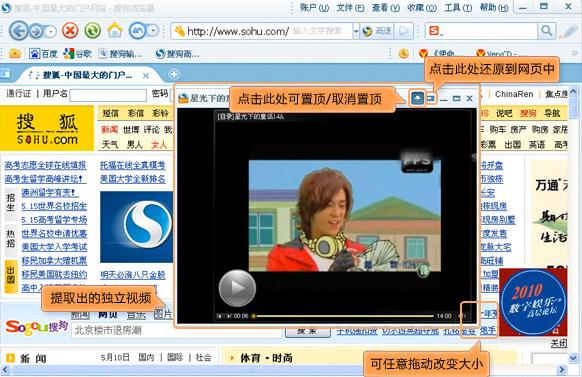
Task: Open the 搜狗输... bookmark
Action: pos(120,54)
